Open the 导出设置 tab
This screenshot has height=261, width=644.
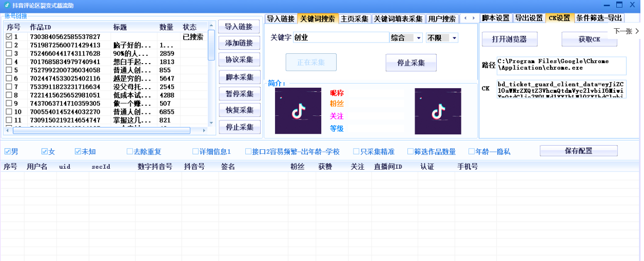coord(529,18)
